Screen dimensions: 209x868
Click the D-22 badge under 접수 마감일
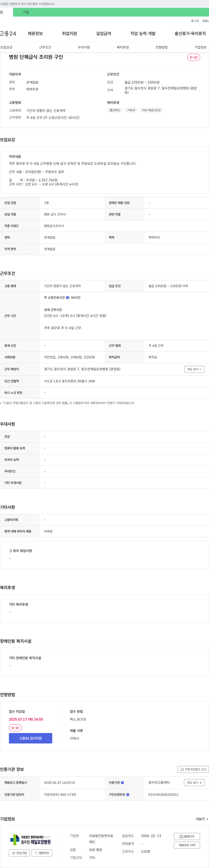point(15,728)
